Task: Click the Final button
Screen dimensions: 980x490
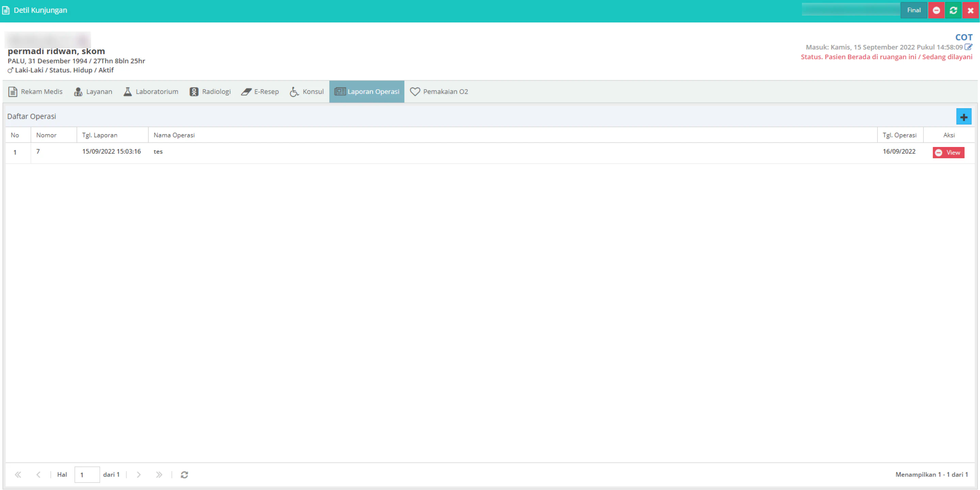Action: pyautogui.click(x=914, y=10)
